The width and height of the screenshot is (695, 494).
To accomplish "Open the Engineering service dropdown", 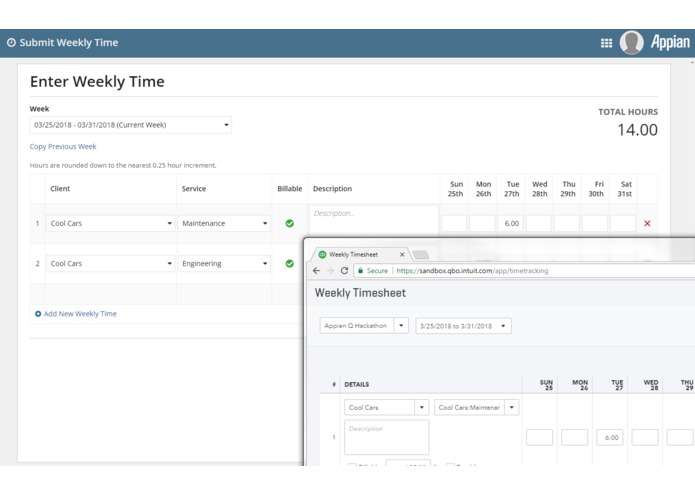I will 224,264.
